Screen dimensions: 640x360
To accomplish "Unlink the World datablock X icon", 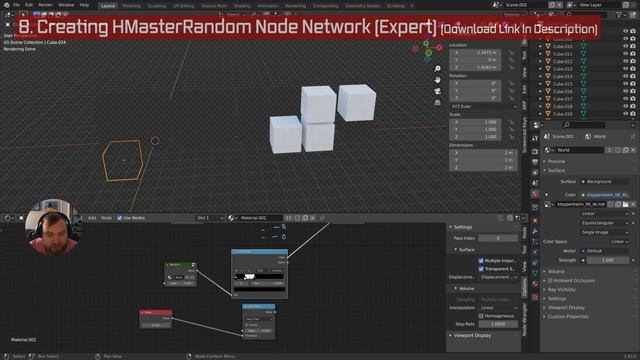I will coord(633,150).
